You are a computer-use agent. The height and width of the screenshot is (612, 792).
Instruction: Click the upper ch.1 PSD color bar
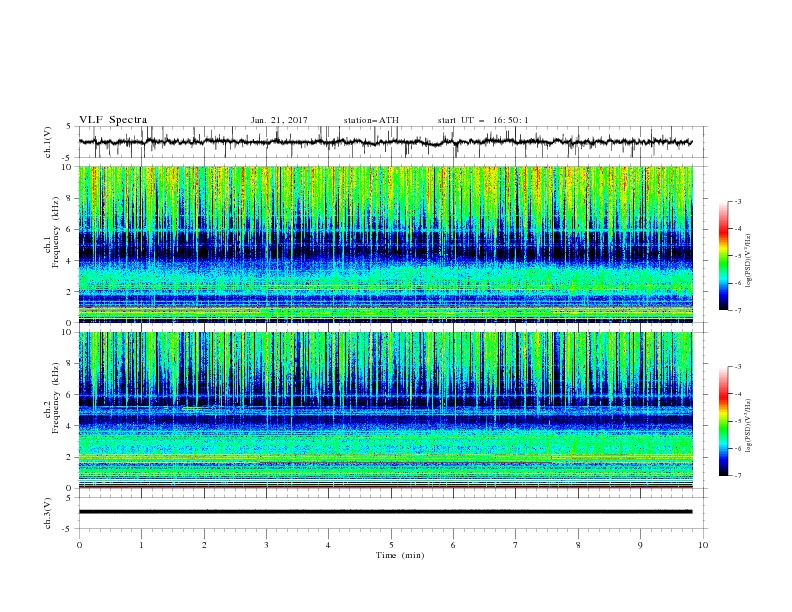pos(724,256)
